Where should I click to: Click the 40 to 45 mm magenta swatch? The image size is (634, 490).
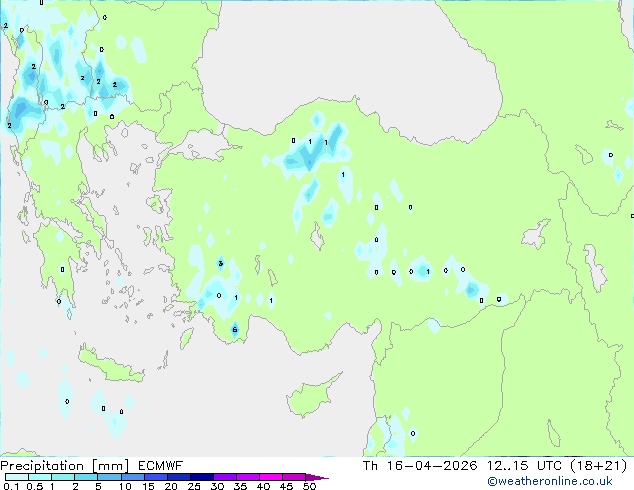coord(271,477)
